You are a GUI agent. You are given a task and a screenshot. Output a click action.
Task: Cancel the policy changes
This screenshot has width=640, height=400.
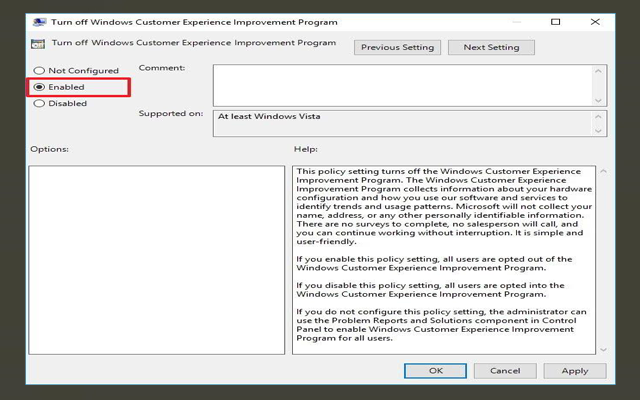click(505, 370)
